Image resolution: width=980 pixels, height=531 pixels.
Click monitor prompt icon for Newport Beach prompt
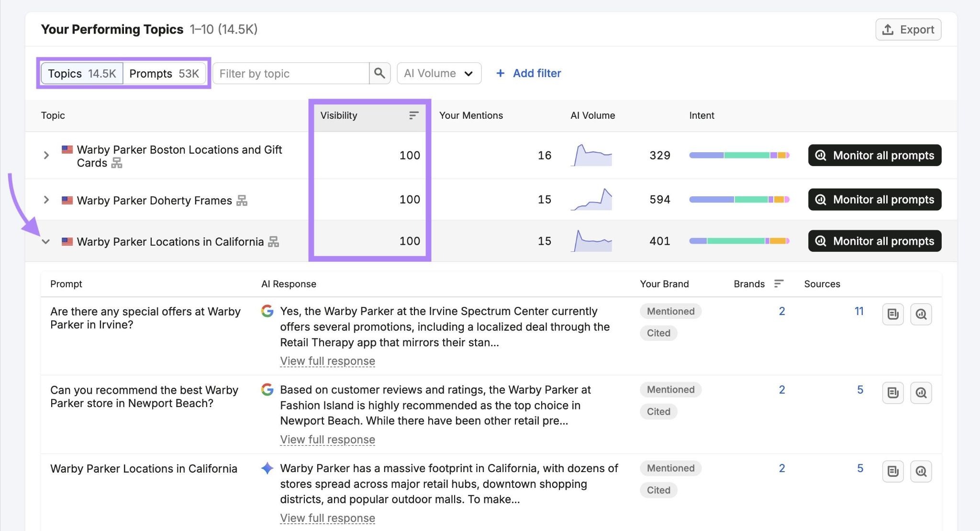(x=921, y=393)
